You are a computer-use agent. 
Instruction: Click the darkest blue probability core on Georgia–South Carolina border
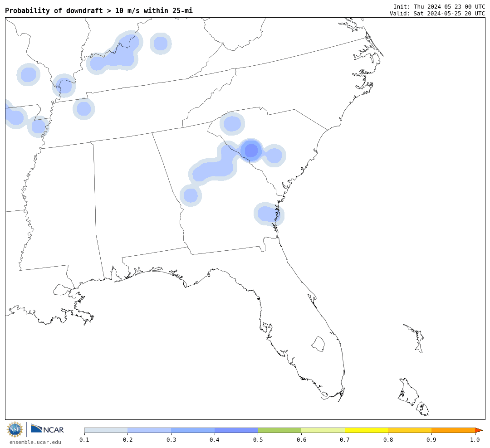click(251, 151)
